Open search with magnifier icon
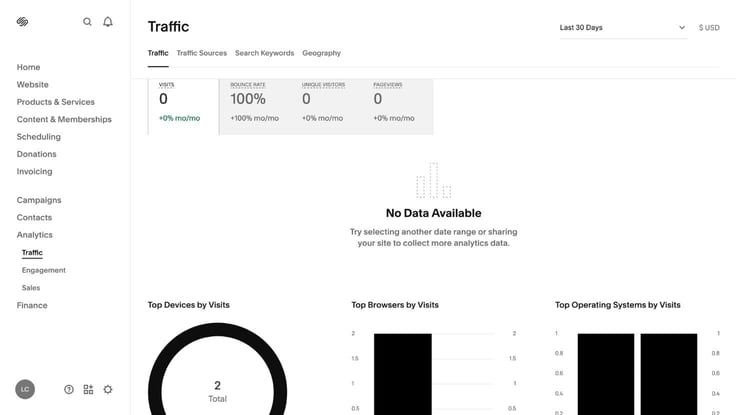736x415 pixels. click(87, 22)
